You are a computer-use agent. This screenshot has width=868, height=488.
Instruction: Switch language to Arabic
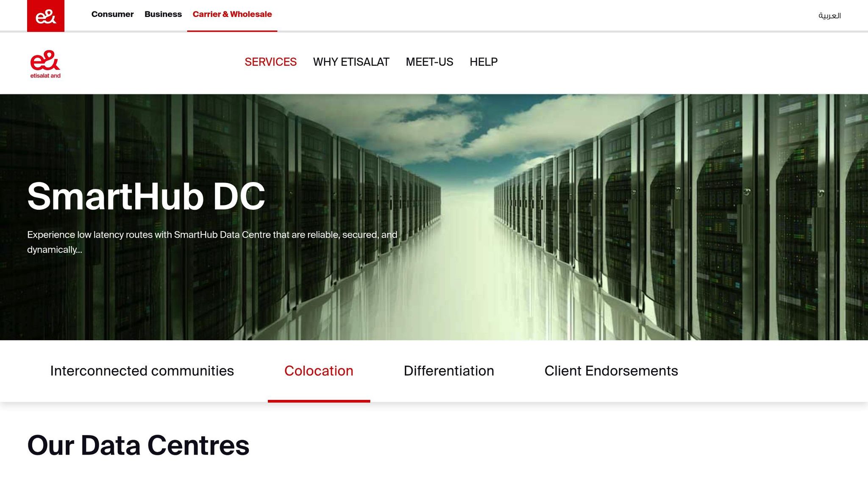829,16
